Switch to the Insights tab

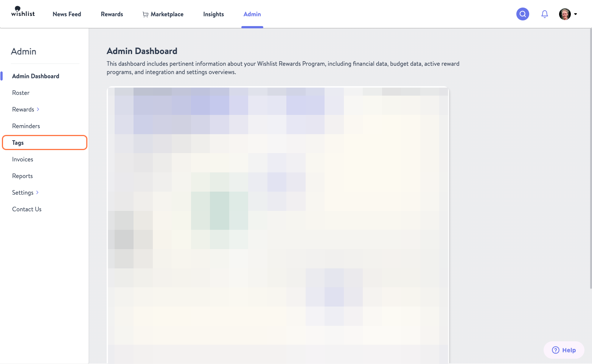213,14
